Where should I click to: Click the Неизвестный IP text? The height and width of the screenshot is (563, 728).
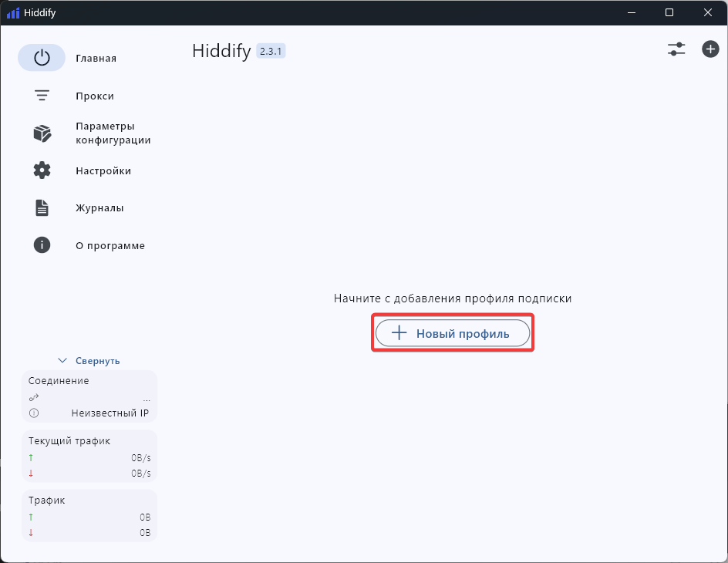110,413
